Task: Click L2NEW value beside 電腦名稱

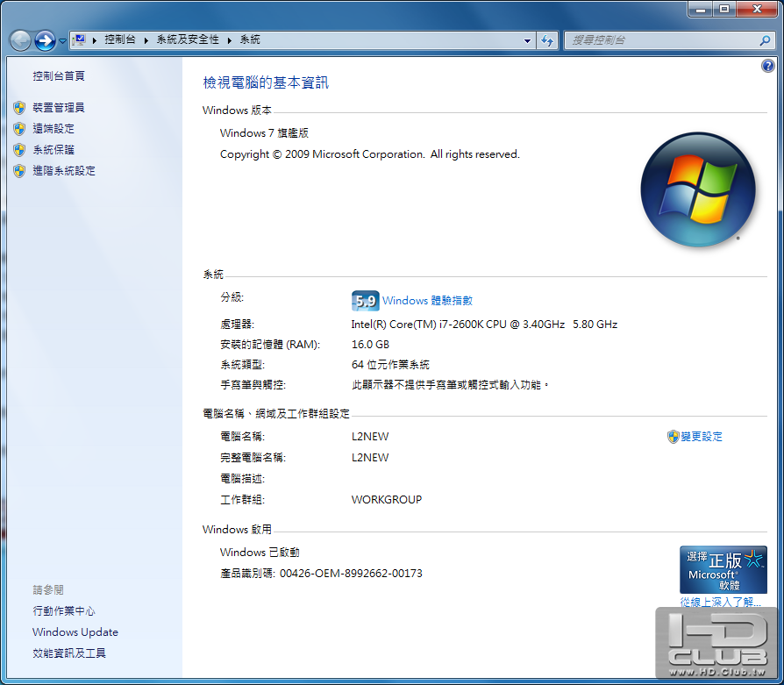Action: pyautogui.click(x=370, y=437)
